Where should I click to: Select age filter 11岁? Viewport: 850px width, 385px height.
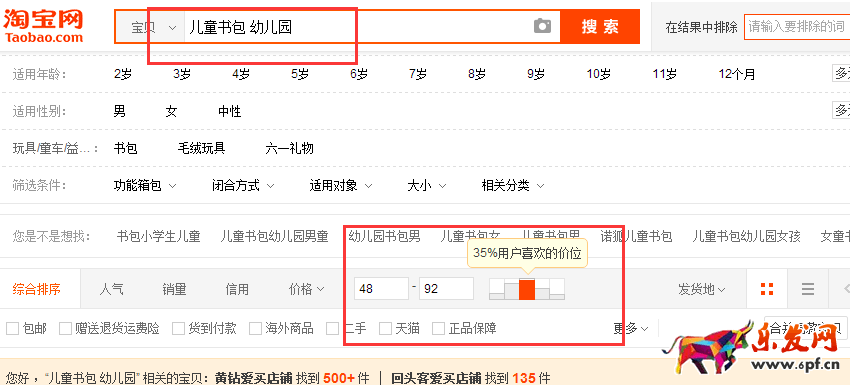tap(665, 74)
